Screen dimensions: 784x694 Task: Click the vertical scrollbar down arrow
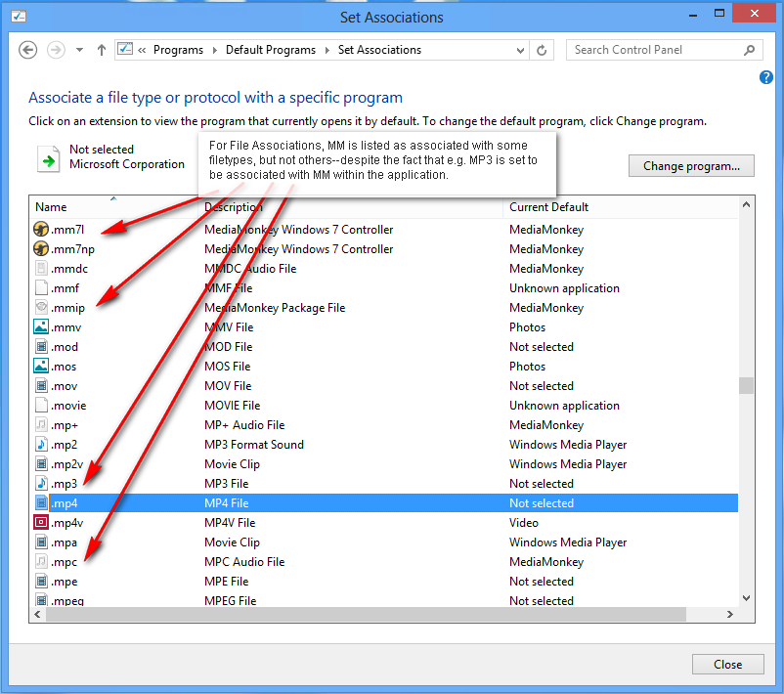(x=746, y=598)
